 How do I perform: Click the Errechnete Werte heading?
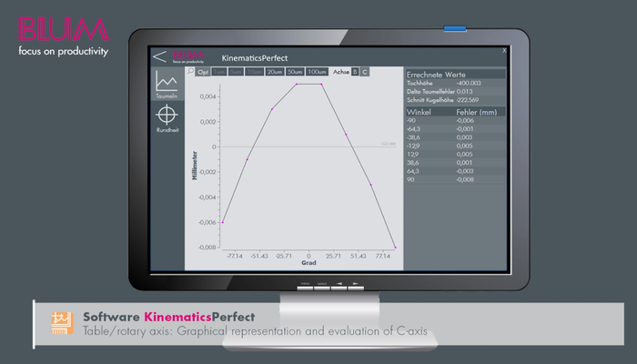pyautogui.click(x=436, y=75)
